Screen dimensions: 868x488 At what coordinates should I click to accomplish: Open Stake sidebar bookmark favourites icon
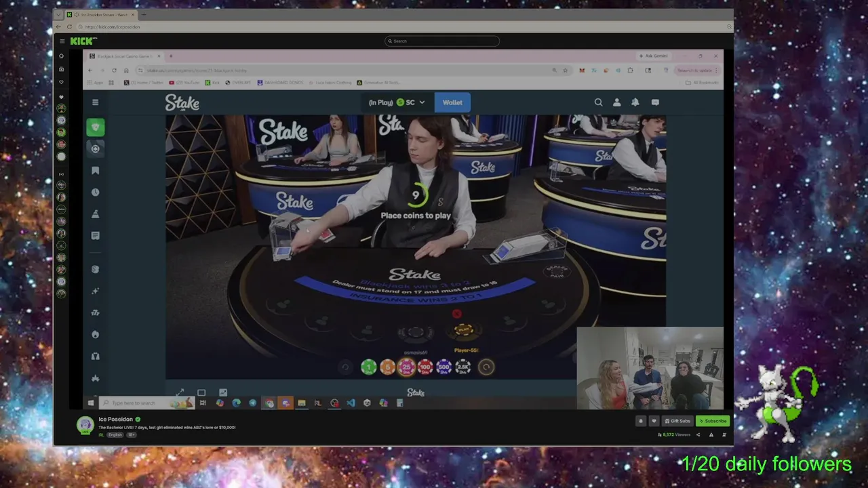(x=95, y=171)
